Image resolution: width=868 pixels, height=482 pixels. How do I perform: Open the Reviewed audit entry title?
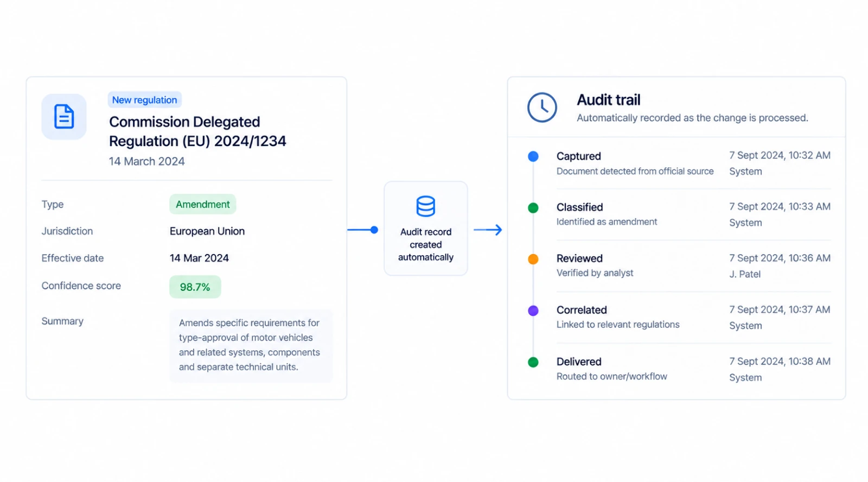(580, 258)
